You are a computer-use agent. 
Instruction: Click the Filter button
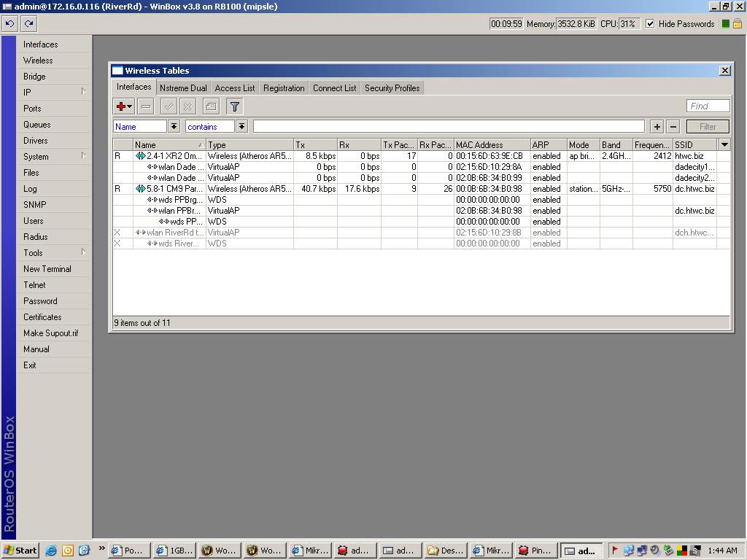(x=708, y=127)
